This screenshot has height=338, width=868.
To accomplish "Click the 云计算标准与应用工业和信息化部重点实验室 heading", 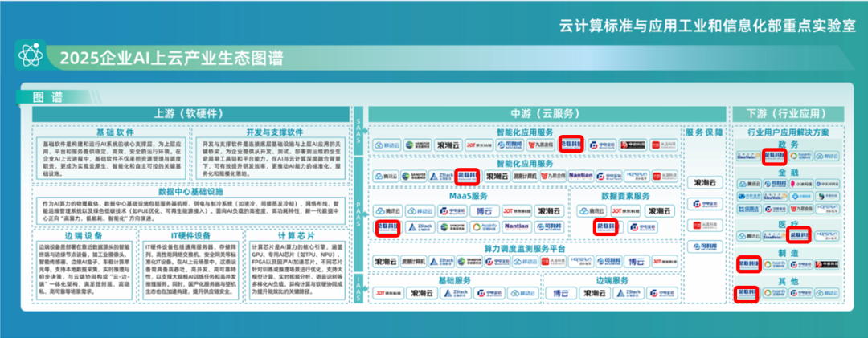I will point(708,26).
